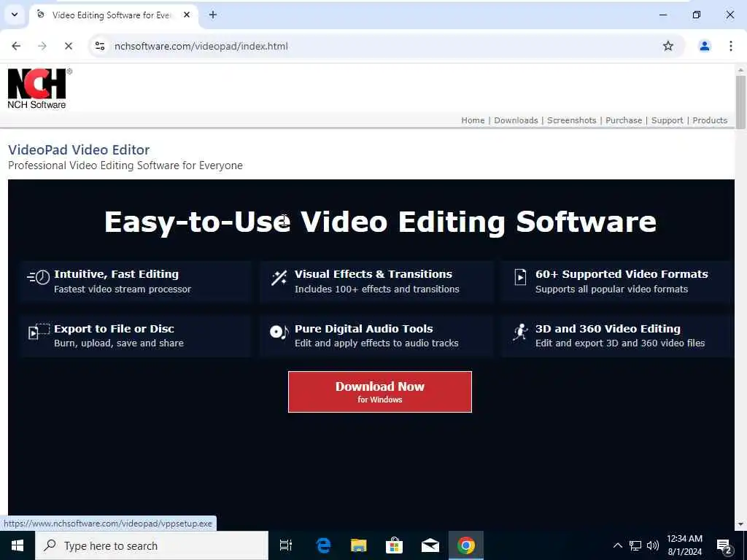Close the Video Editing Software tab
The width and height of the screenshot is (747, 560).
(x=187, y=15)
